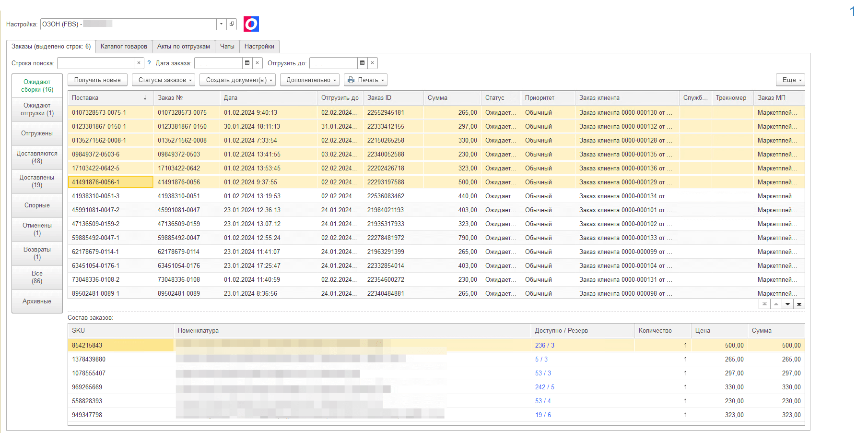Viewport: 868px width, 433px height.
Task: Switch to Каталог товаров tab
Action: 124,47
